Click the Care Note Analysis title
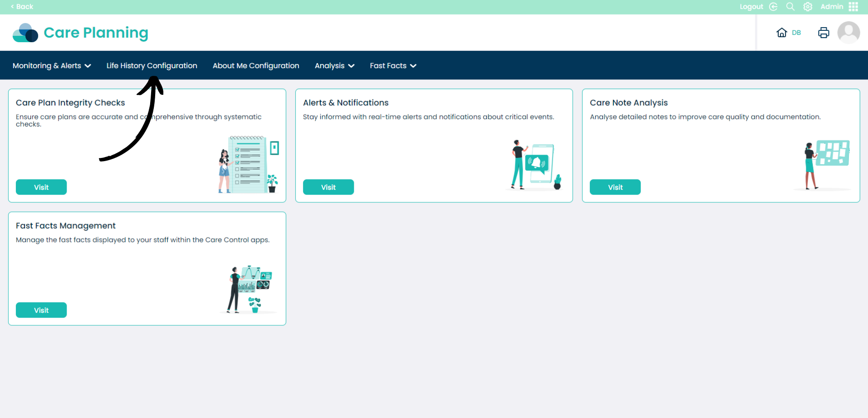Screen dimensions: 868x418 [629, 103]
